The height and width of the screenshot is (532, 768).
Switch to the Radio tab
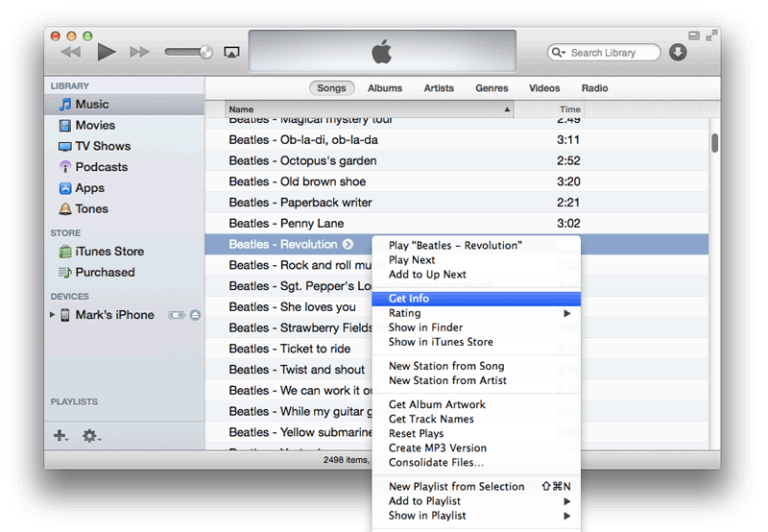pos(594,88)
